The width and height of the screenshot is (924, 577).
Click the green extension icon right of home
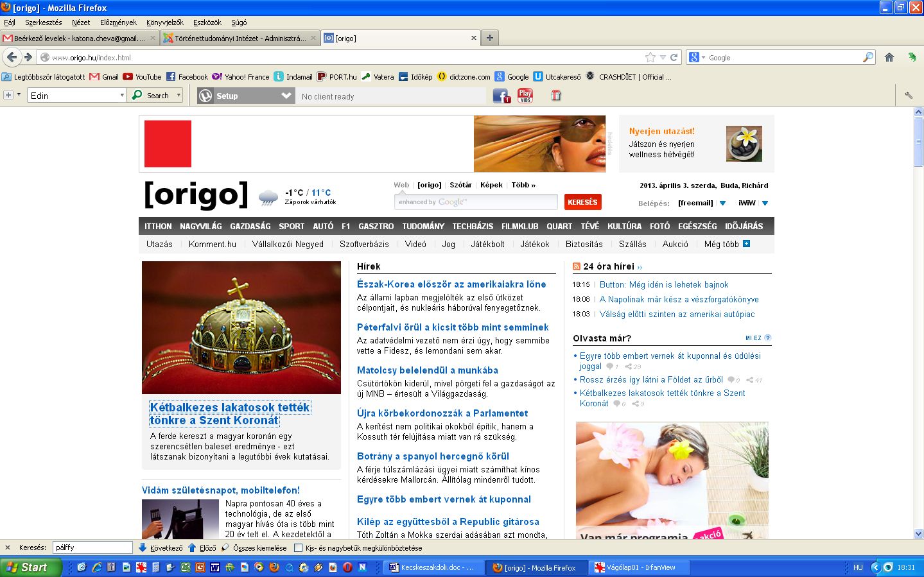(912, 57)
